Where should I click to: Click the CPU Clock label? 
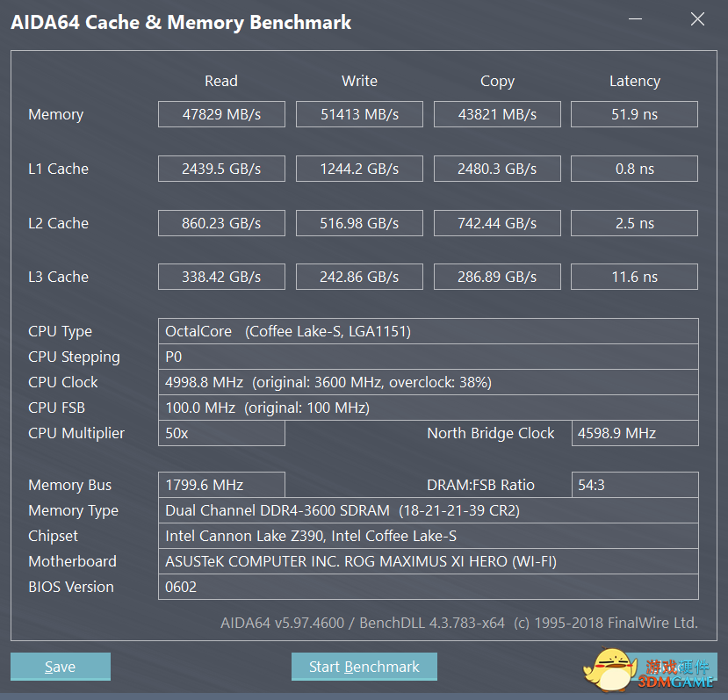62,382
